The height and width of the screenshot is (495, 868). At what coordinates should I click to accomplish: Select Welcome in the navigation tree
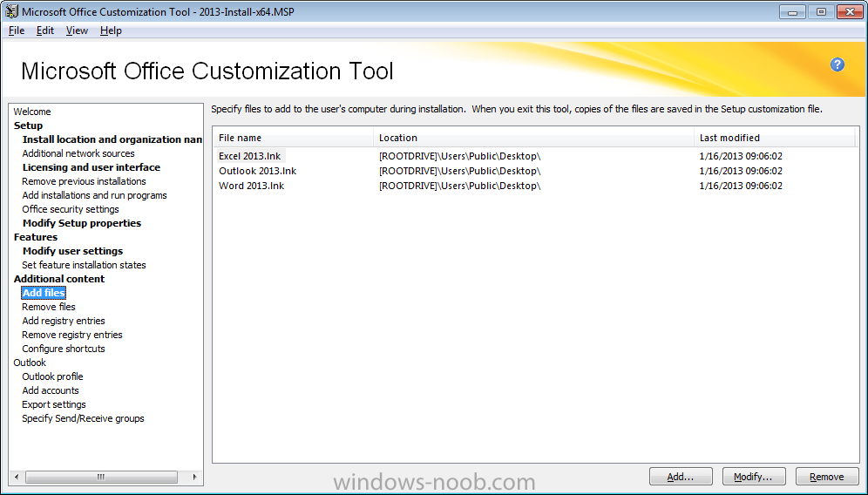click(32, 112)
